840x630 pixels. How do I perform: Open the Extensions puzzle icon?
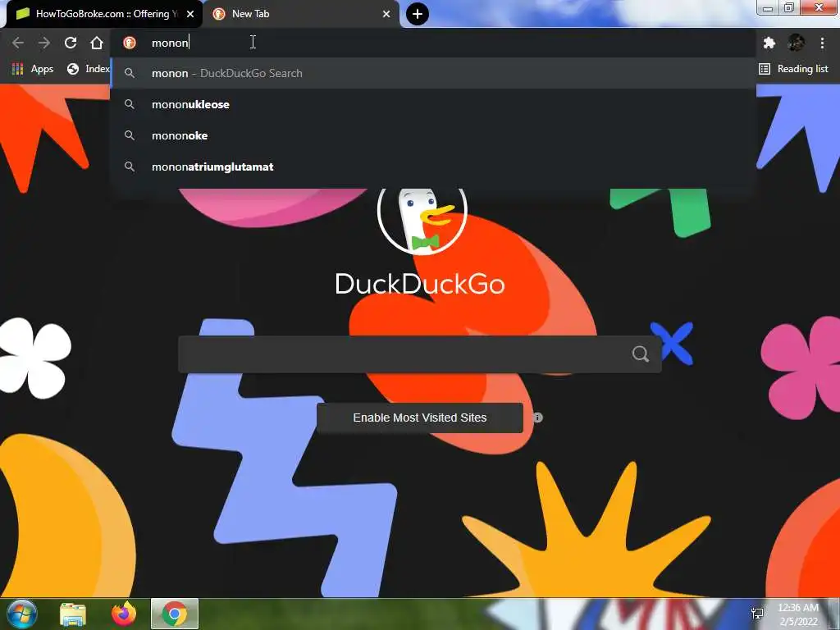click(769, 43)
